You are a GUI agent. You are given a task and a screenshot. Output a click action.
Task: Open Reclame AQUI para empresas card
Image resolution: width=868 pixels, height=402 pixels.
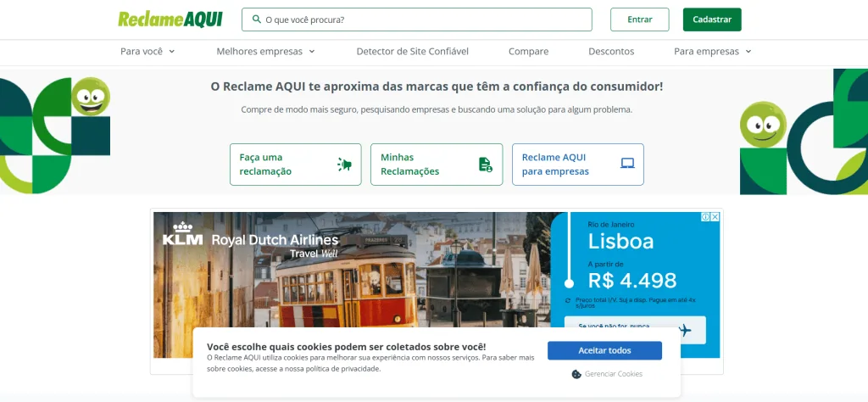coord(578,165)
